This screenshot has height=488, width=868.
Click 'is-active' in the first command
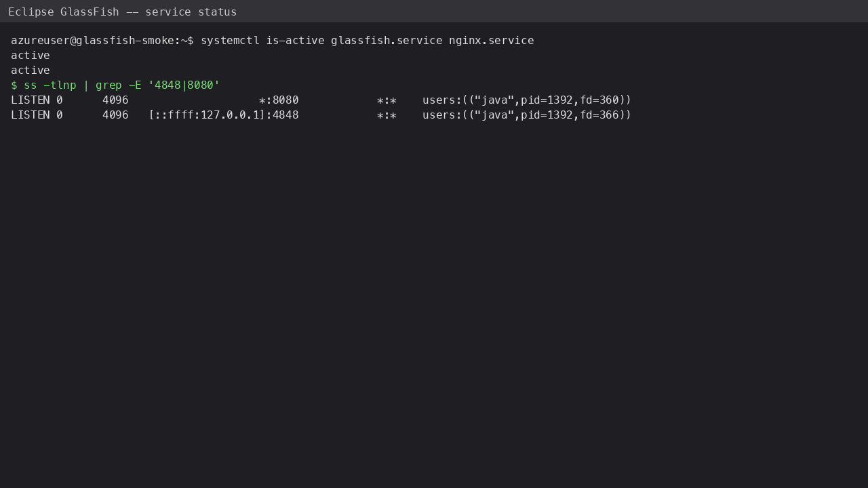(x=295, y=41)
